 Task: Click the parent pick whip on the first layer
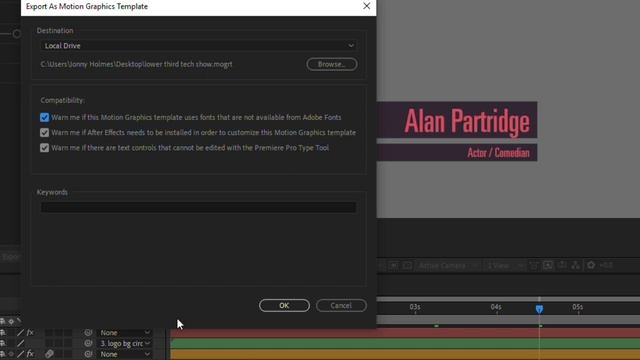(88, 333)
